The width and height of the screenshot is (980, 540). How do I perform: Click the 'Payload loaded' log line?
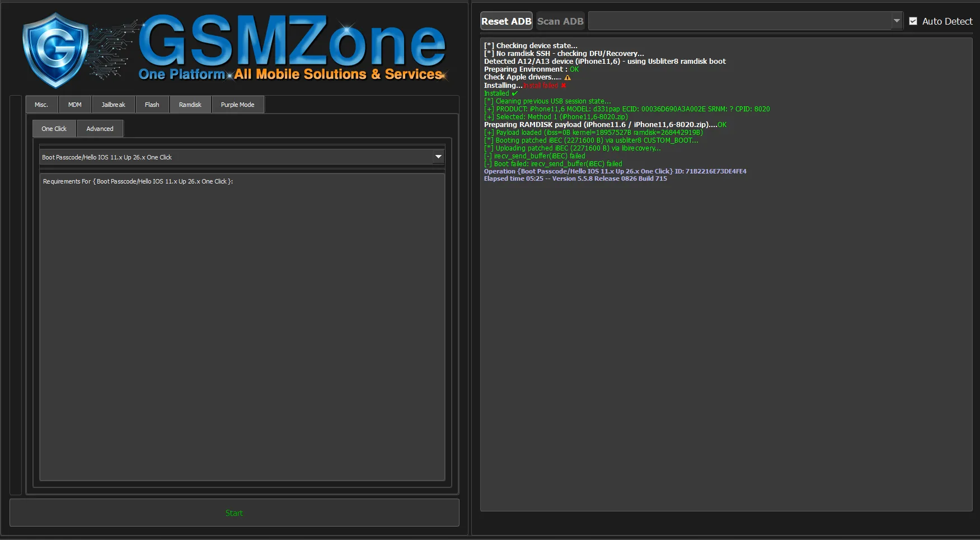coord(593,133)
